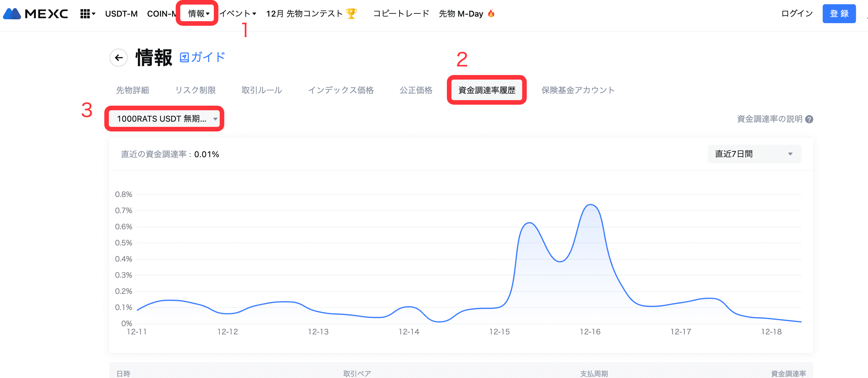This screenshot has width=868, height=378.
Task: Click the question mark help icon
Action: tap(809, 119)
